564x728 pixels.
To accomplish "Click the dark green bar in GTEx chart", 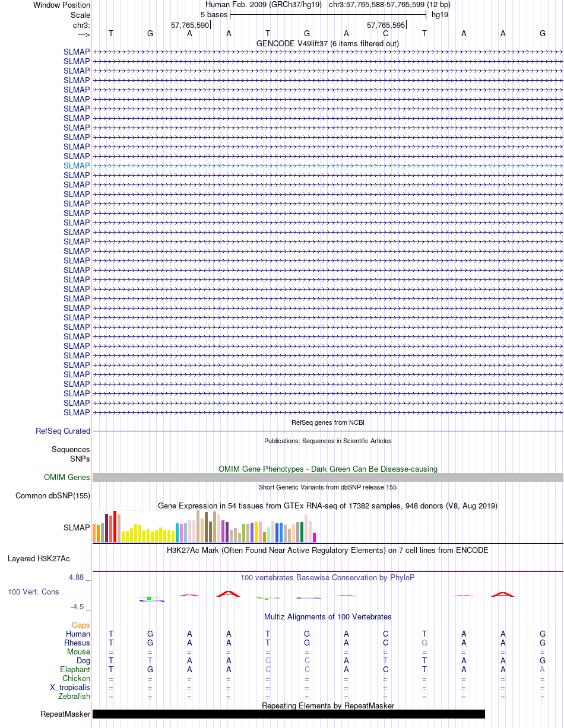I will [x=302, y=532].
